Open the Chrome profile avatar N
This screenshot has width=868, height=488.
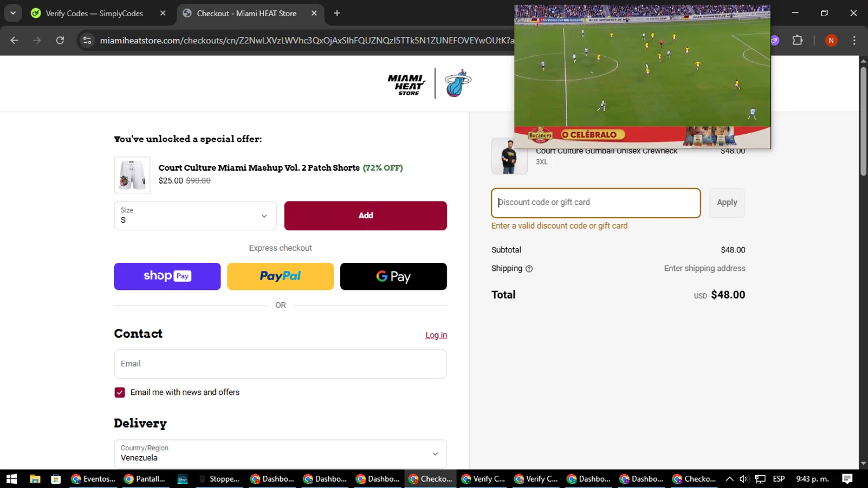pyautogui.click(x=831, y=40)
